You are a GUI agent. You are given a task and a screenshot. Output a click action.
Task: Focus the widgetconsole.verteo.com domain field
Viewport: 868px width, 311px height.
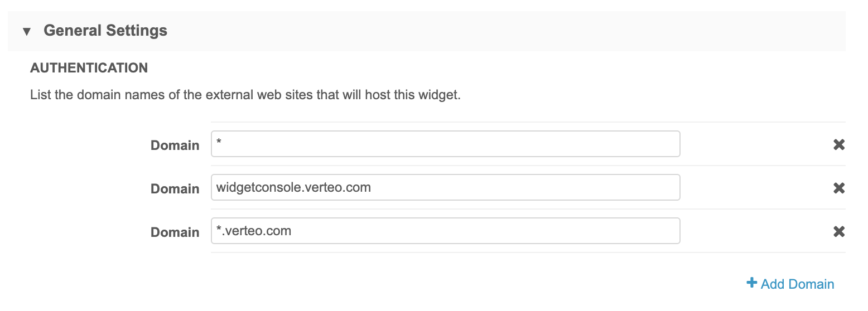[445, 187]
